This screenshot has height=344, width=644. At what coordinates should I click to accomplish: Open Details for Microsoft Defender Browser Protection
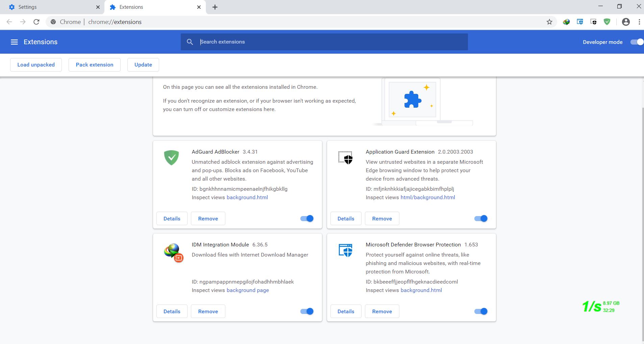[x=346, y=311]
